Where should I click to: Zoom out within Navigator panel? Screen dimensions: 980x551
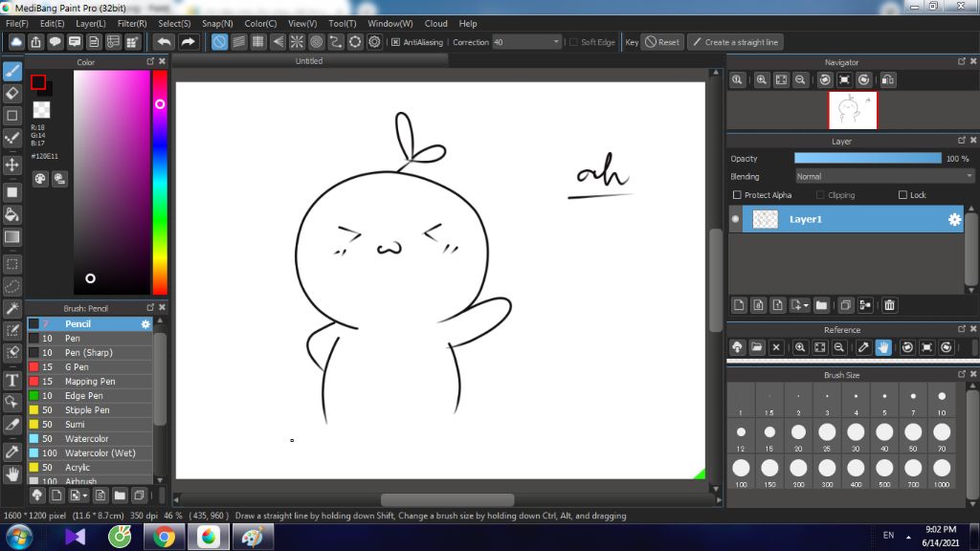(800, 80)
